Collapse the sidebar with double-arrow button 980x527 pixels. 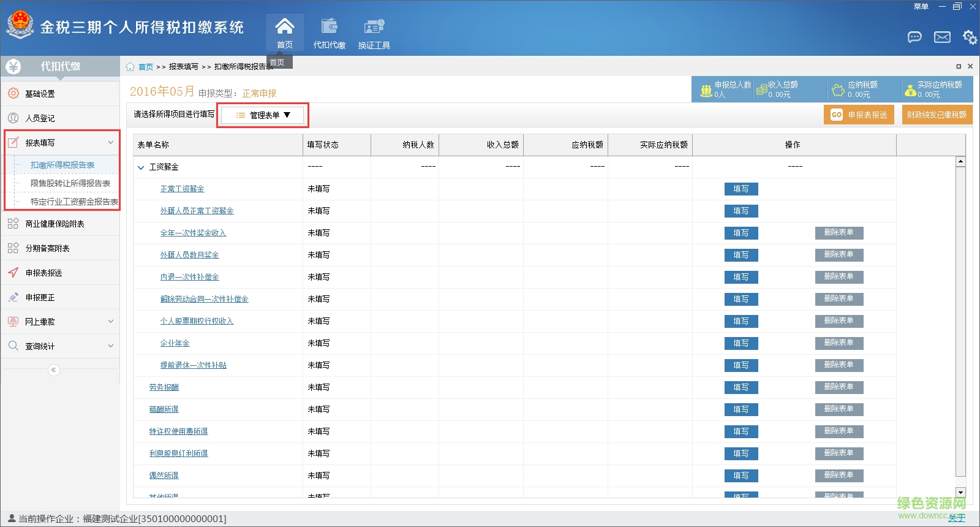[x=54, y=370]
